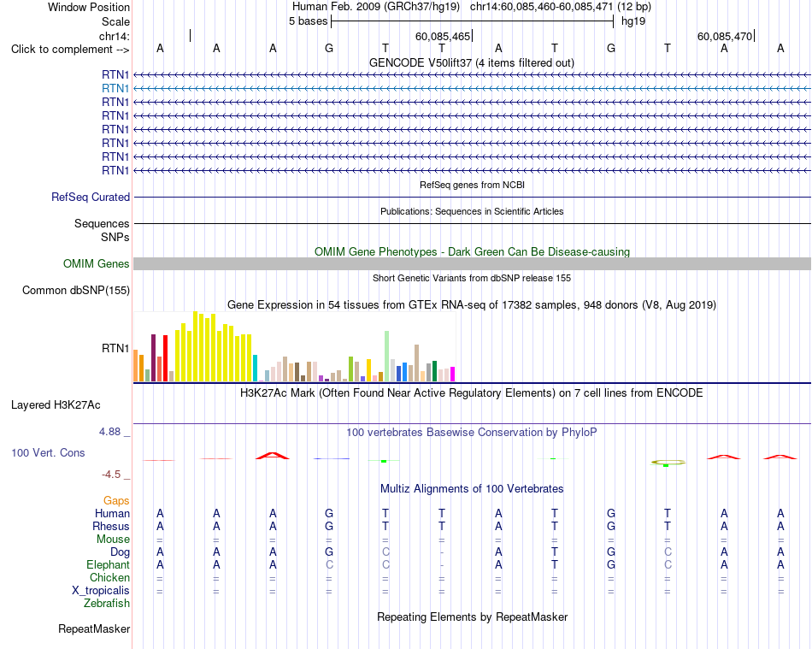
Task: Click the "Zebrafish" alignment row label
Action: point(107,604)
